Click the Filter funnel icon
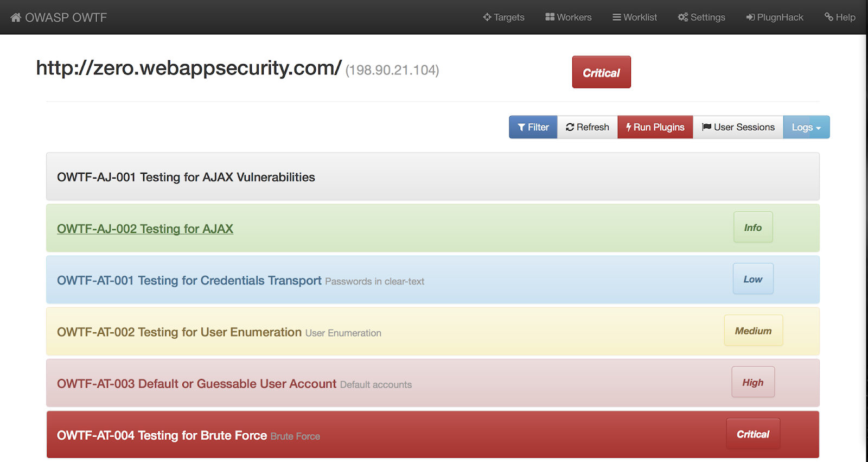This screenshot has width=868, height=462. point(521,128)
